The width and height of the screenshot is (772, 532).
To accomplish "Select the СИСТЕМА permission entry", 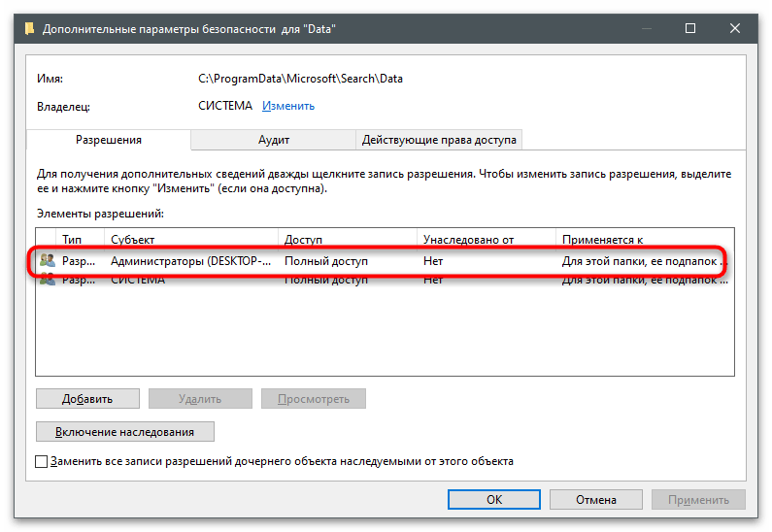I will click(384, 280).
